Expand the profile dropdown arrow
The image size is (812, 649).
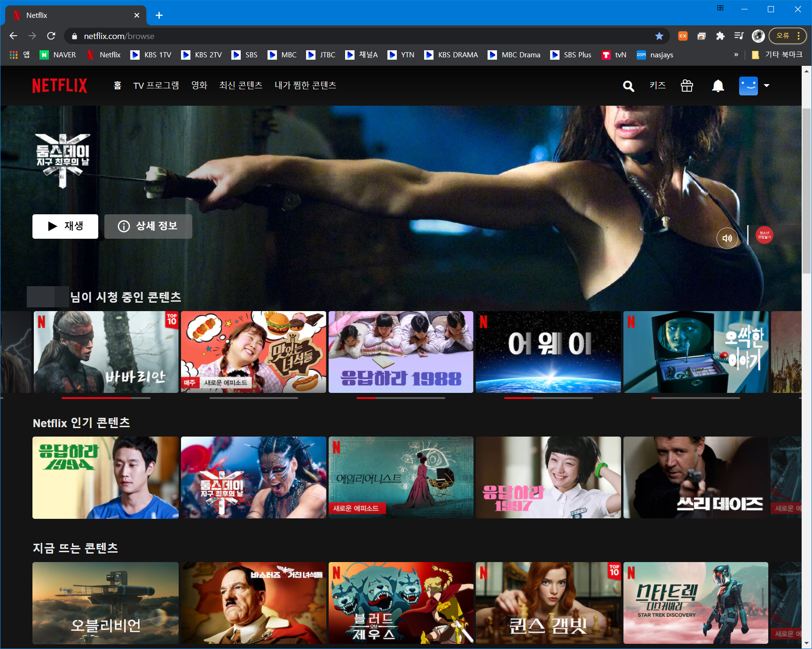pos(767,86)
